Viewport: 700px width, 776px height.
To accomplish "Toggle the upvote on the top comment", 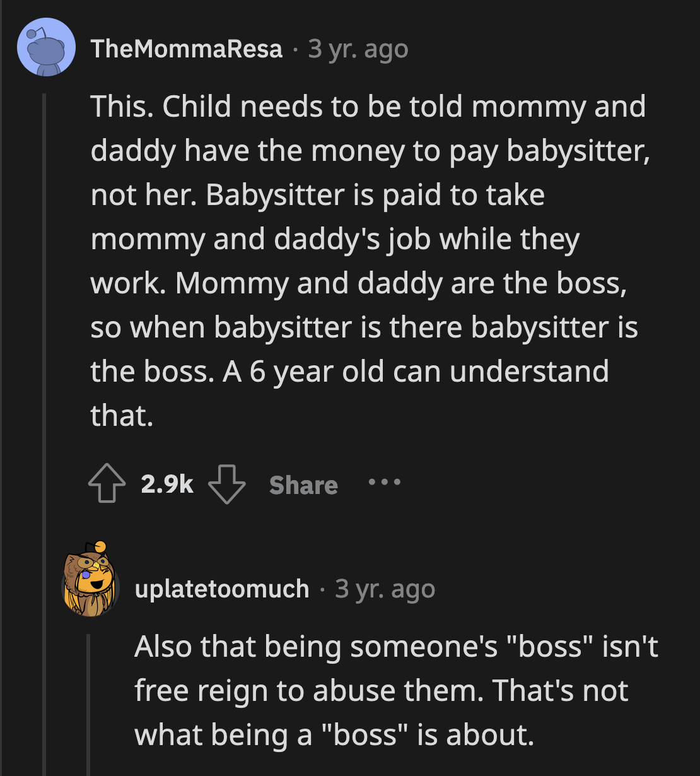I will point(107,485).
